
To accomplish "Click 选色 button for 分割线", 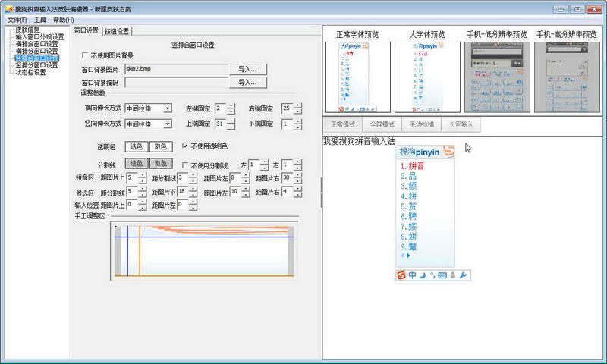I will tap(137, 163).
